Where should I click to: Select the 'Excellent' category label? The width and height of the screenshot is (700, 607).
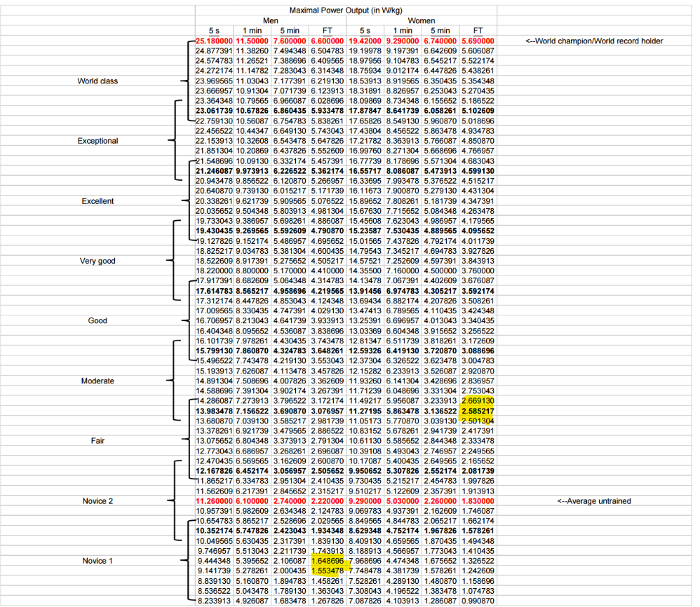coord(97,201)
